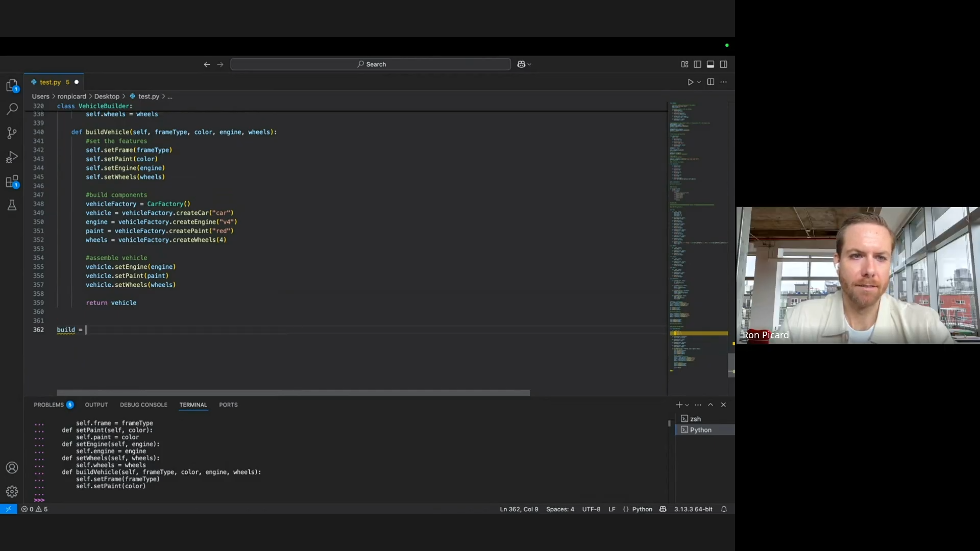The width and height of the screenshot is (980, 551).
Task: Select the Search icon in the Activity Bar
Action: pos(12,109)
